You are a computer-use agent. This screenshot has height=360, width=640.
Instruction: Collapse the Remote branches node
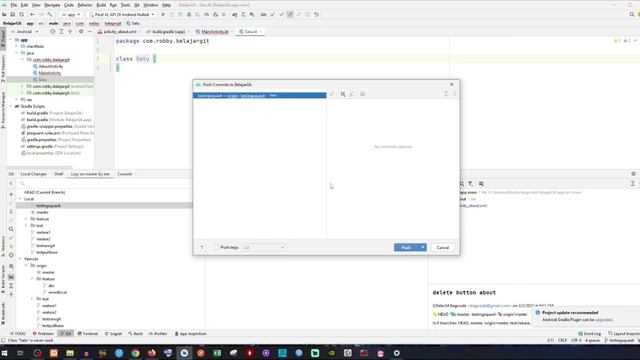coord(20,259)
